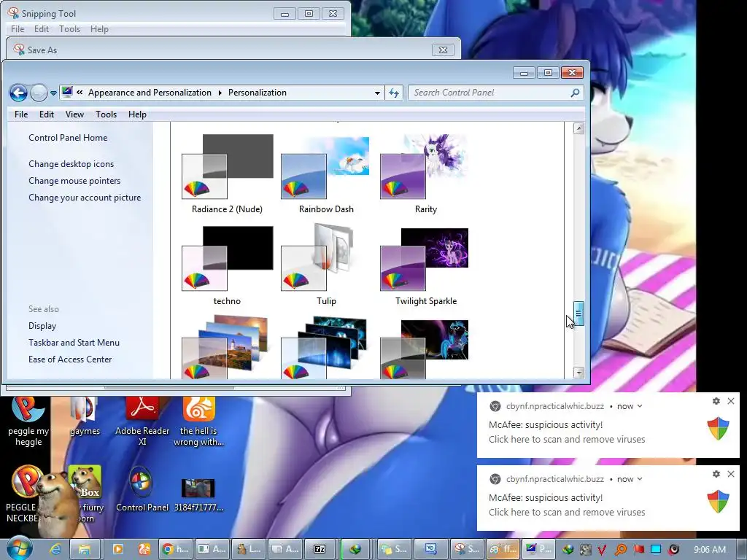747x560 pixels.
Task: Open Change mouse pointers link
Action: [74, 181]
